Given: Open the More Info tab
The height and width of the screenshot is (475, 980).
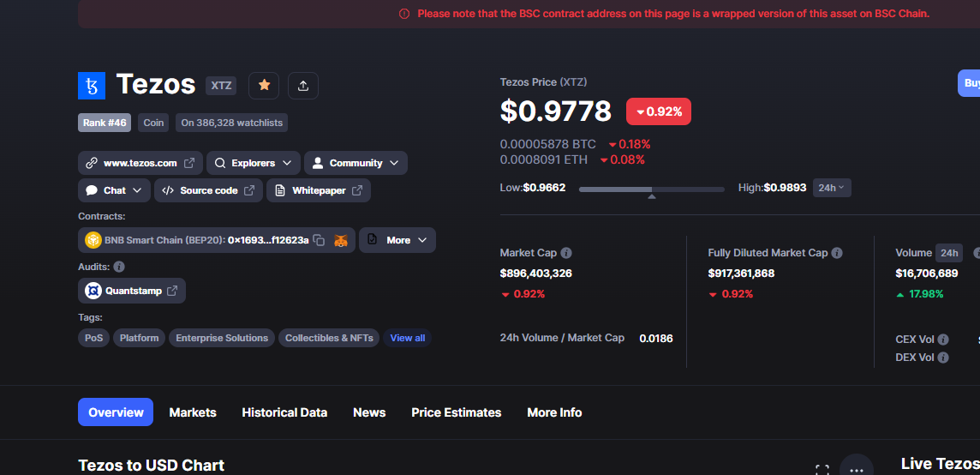Looking at the screenshot, I should coord(554,412).
